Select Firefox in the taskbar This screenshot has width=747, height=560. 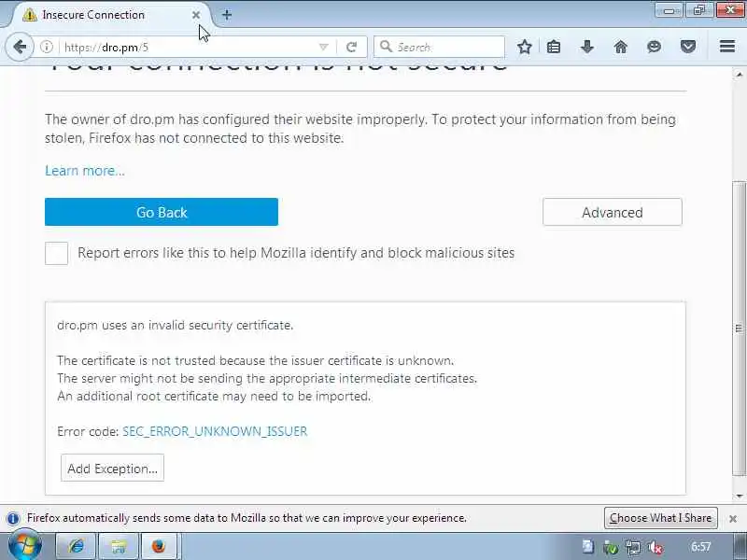coord(159,546)
